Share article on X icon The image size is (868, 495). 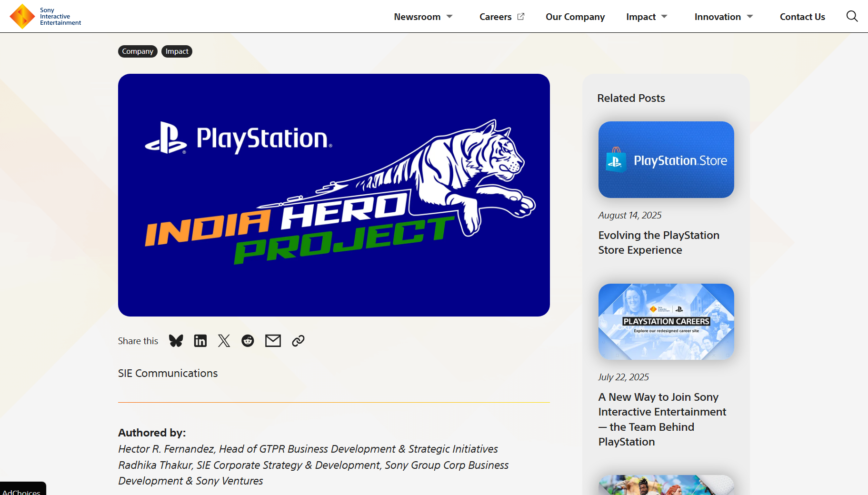(x=224, y=341)
